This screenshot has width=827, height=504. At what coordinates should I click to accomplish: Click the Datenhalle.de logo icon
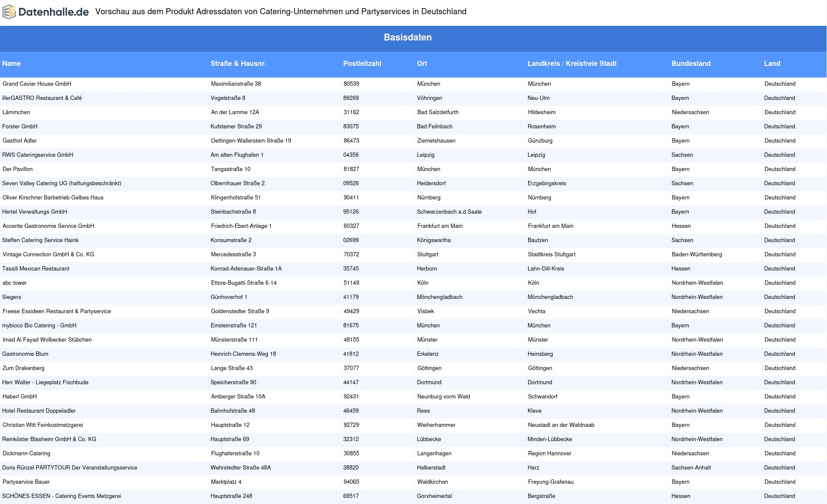(9, 12)
